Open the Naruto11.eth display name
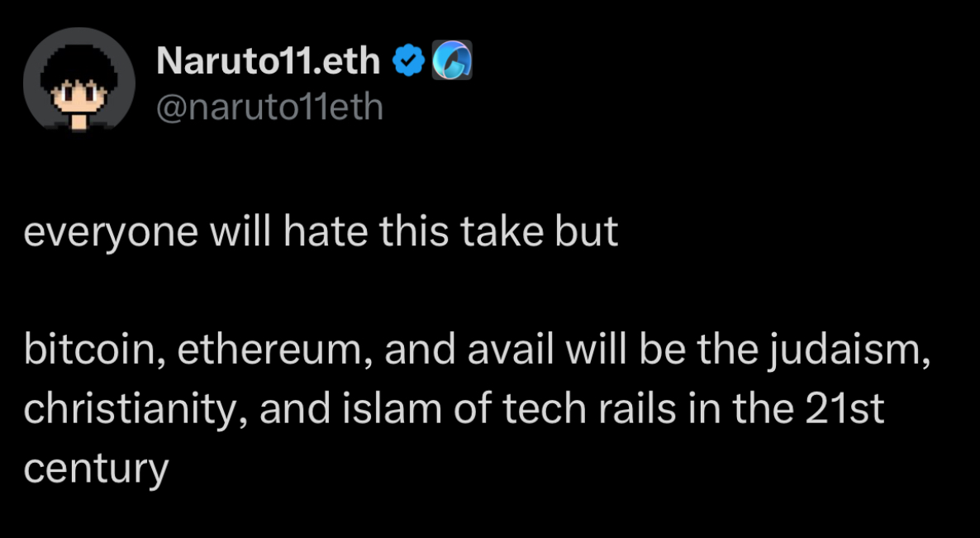This screenshot has width=980, height=538. 268,61
